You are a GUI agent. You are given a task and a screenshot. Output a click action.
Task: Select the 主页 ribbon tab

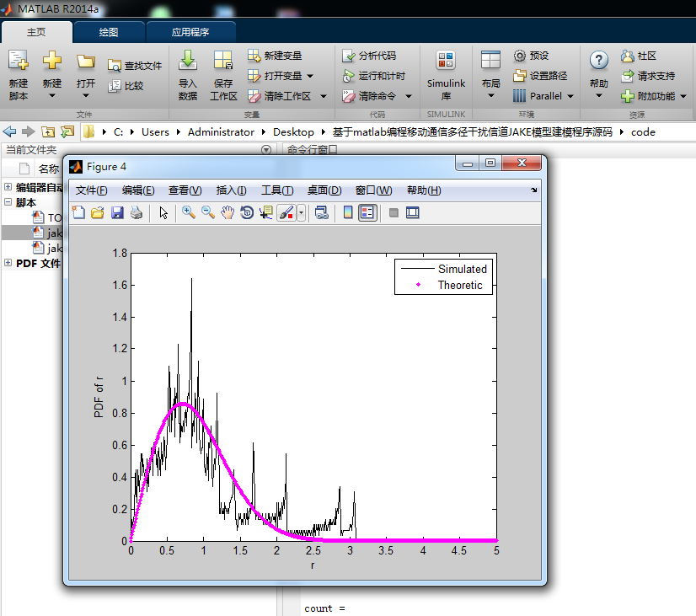point(36,32)
